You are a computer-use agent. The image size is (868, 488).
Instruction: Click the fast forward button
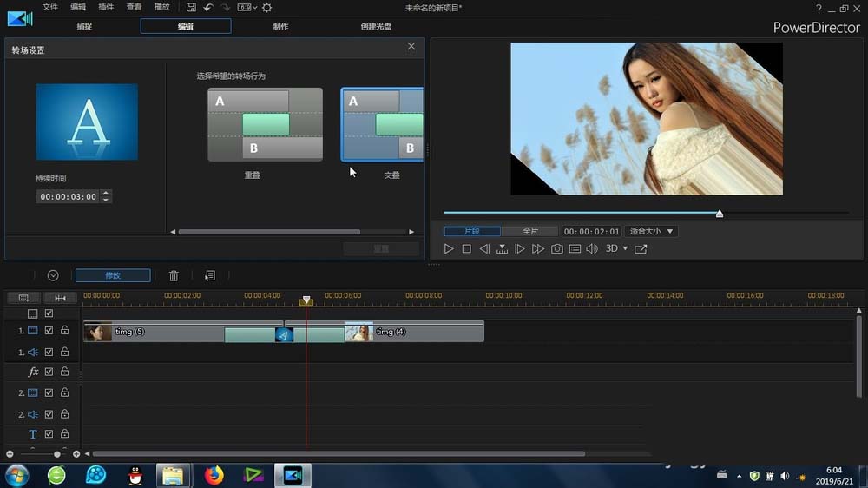pos(538,249)
